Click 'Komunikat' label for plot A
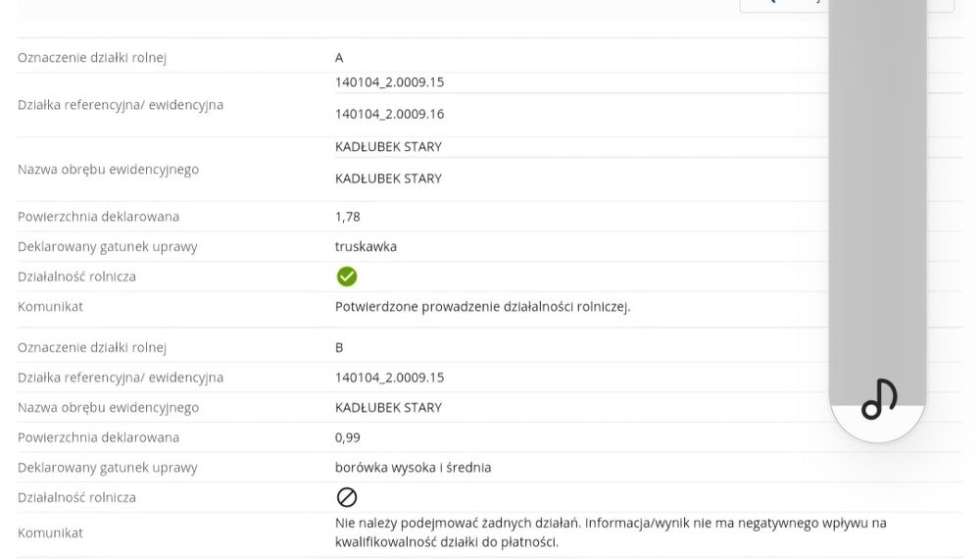The width and height of the screenshot is (980, 558). tap(50, 307)
